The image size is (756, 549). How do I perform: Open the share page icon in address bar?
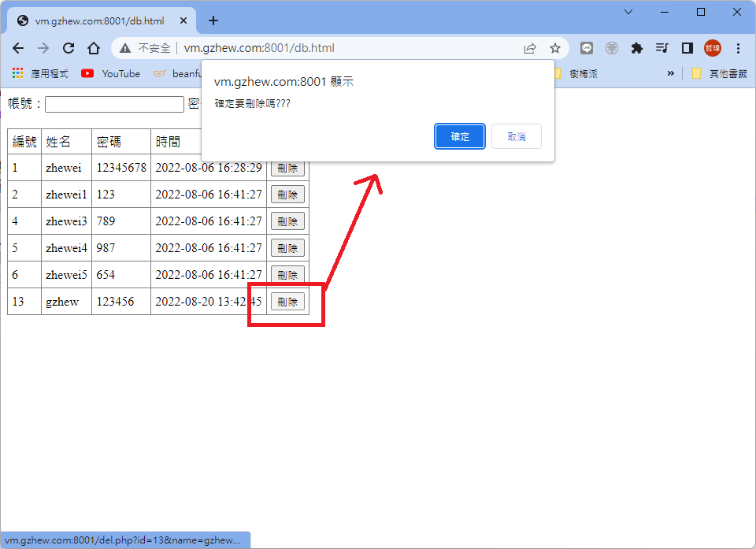pos(530,48)
